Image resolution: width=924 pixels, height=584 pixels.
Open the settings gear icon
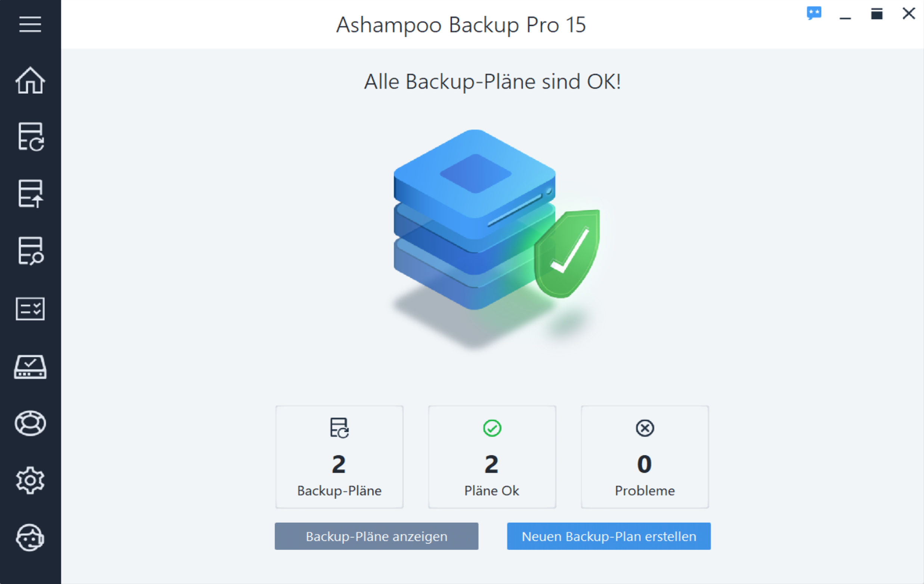coord(30,481)
